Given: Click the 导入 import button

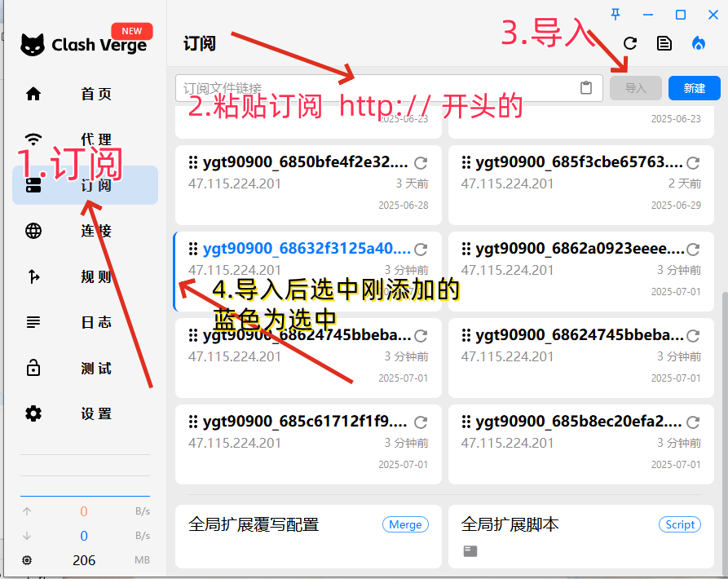Looking at the screenshot, I should 635,88.
